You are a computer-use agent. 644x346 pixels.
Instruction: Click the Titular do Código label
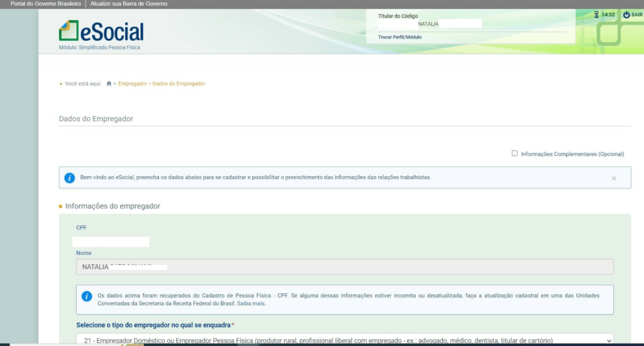(397, 16)
